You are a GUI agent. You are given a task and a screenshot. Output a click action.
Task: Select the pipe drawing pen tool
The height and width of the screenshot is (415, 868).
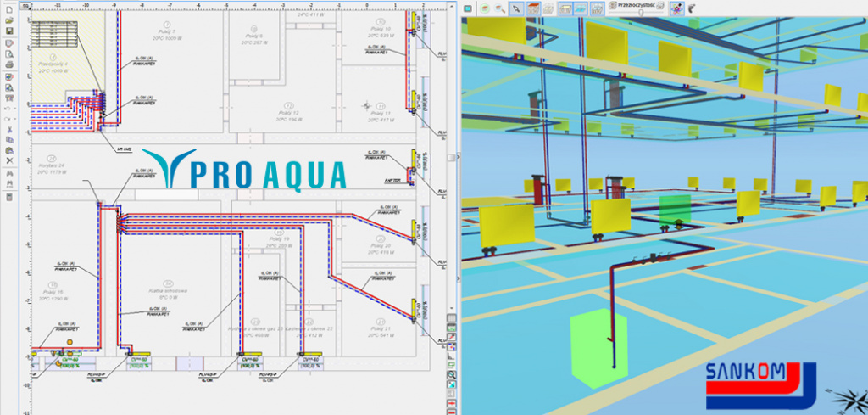(451, 337)
